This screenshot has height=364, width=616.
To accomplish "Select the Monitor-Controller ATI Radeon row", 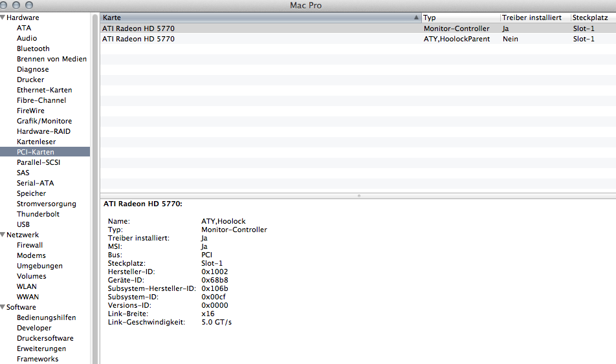I will [x=358, y=28].
